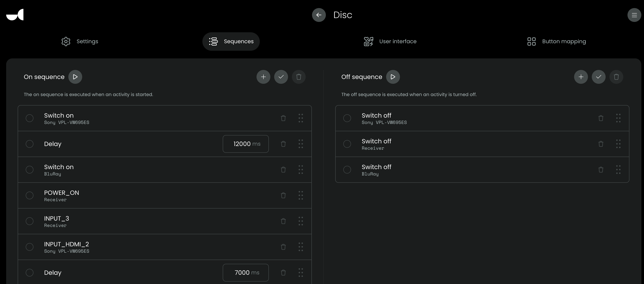Grab the drag handle of INPUT_3 step
This screenshot has width=644, height=284.
[301, 221]
